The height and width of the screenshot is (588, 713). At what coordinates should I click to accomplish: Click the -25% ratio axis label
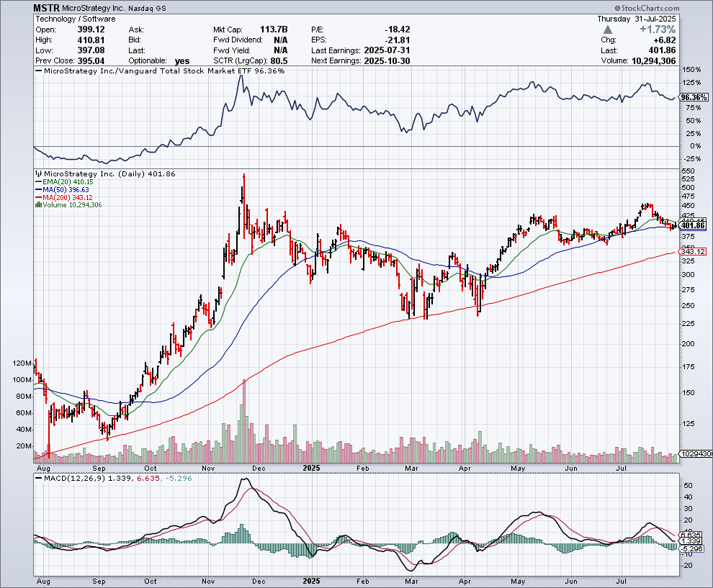pyautogui.click(x=691, y=158)
